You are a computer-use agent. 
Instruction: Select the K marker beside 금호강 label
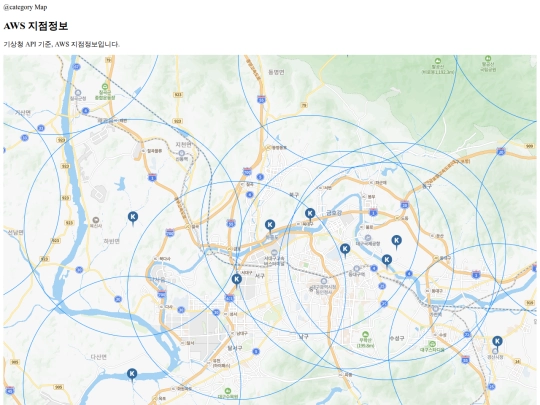pos(310,214)
